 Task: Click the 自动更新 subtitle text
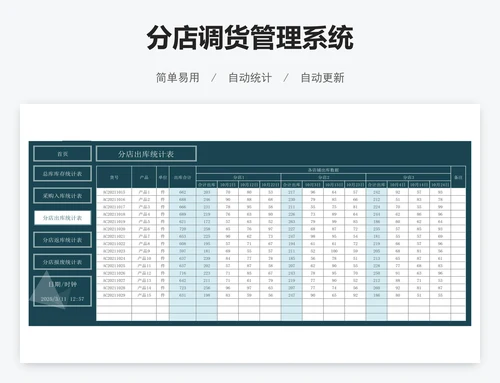click(x=322, y=78)
